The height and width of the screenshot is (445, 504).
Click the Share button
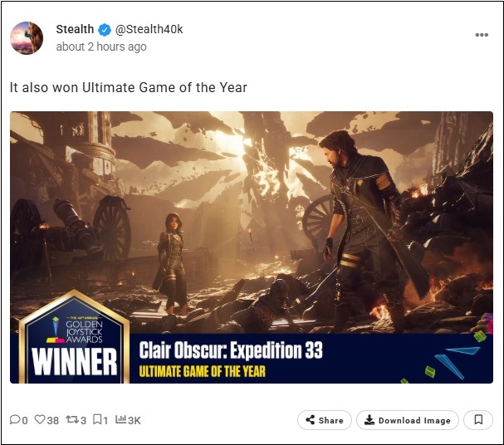tap(324, 420)
